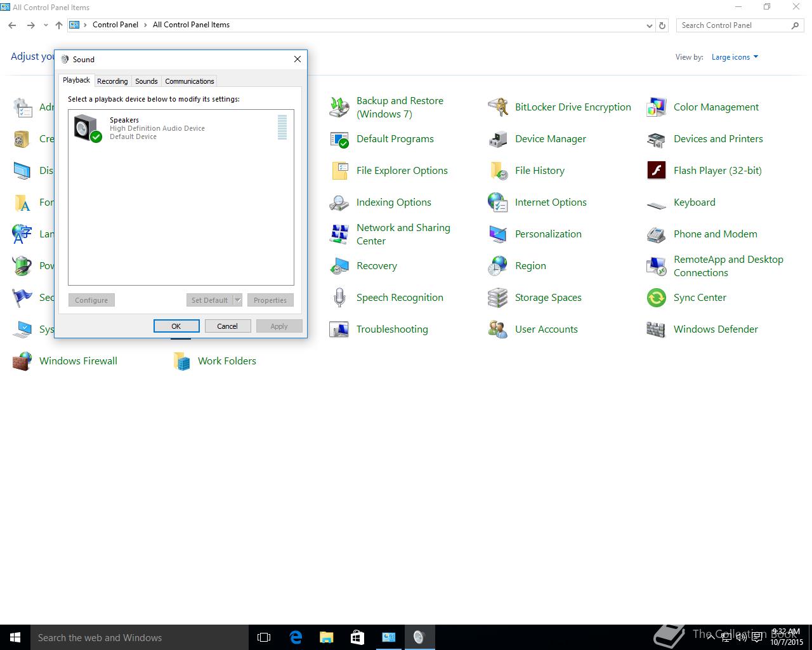Click the Work Folders icon
Viewport: 812px width, 650px height.
[182, 361]
